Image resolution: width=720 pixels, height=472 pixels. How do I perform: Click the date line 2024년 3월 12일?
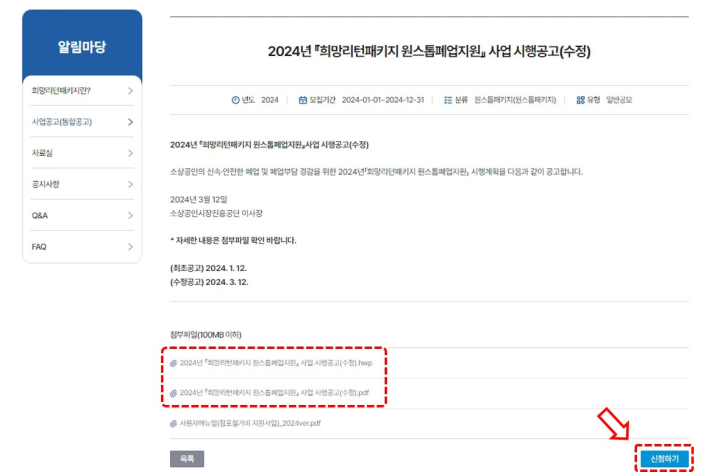198,199
